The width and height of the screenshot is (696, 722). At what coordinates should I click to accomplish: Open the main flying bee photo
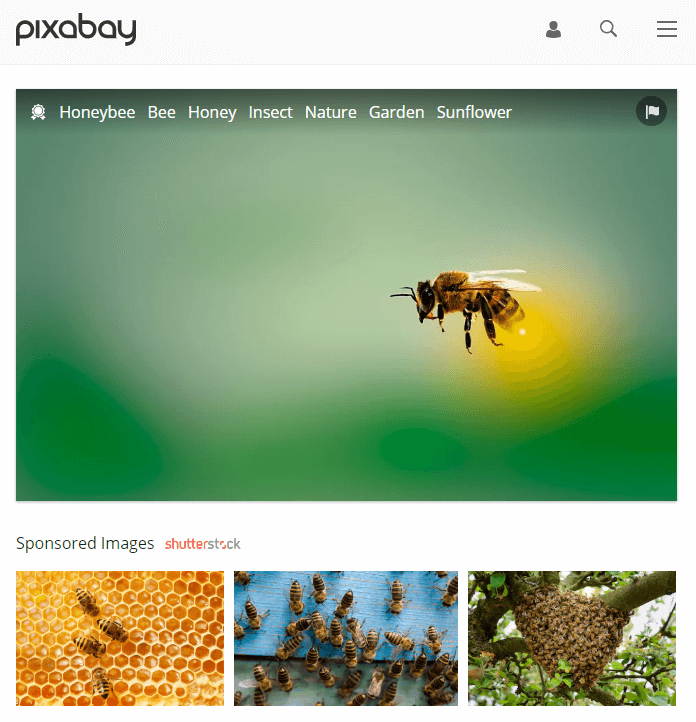[346, 295]
